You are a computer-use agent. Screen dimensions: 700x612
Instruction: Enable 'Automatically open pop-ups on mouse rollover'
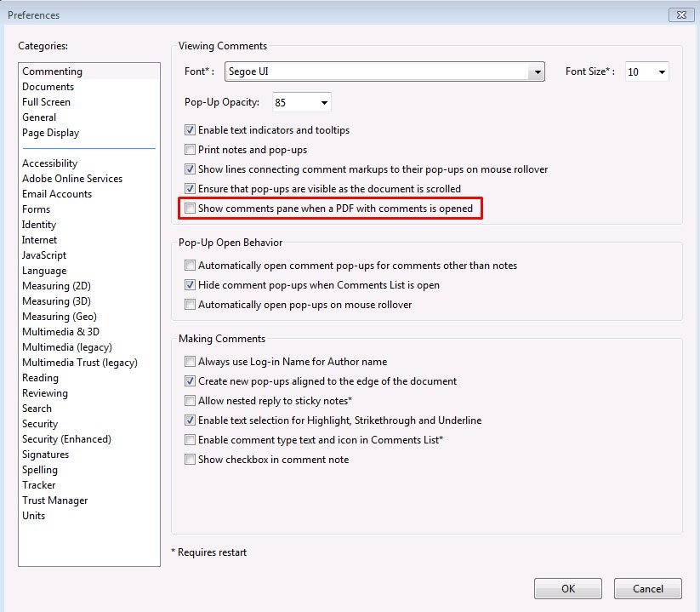[191, 305]
